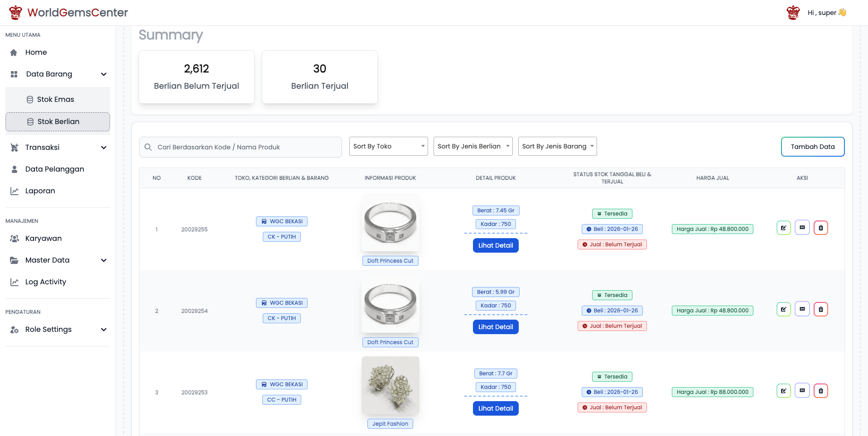Open barcode for item 20029255

pos(802,228)
